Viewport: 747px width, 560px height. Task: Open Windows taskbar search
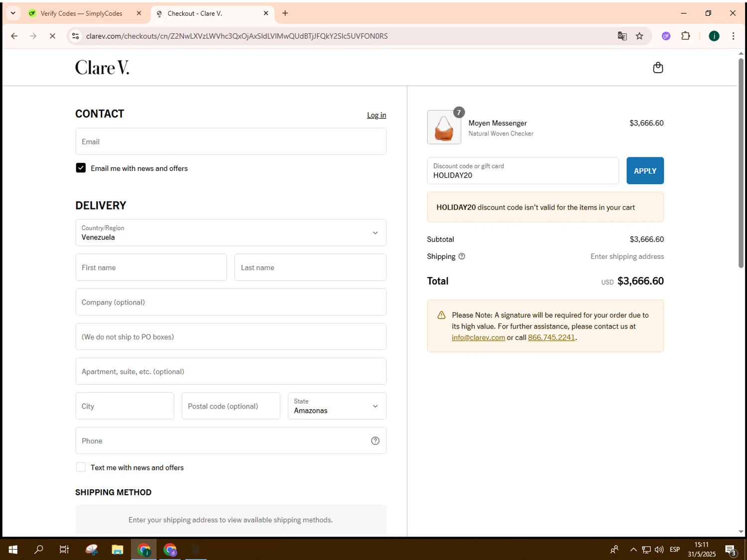click(x=38, y=550)
